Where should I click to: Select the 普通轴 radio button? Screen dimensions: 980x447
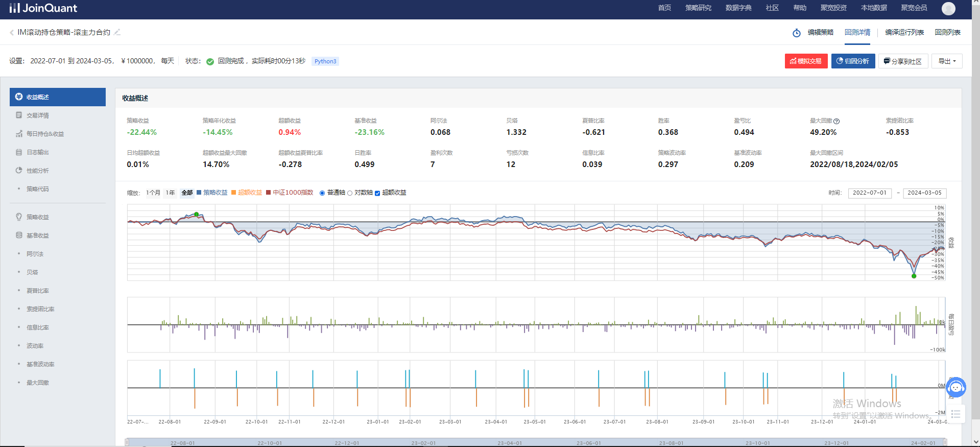pyautogui.click(x=322, y=193)
